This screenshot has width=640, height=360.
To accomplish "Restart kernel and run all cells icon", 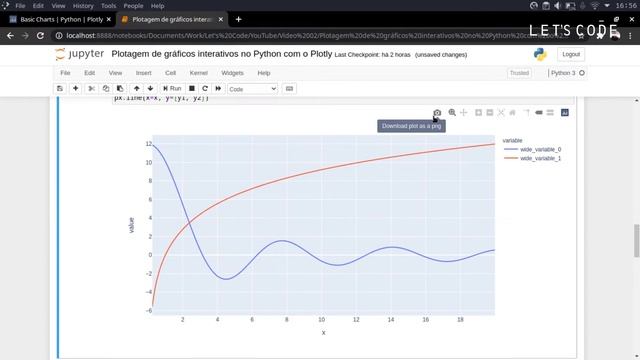I will [x=218, y=89].
